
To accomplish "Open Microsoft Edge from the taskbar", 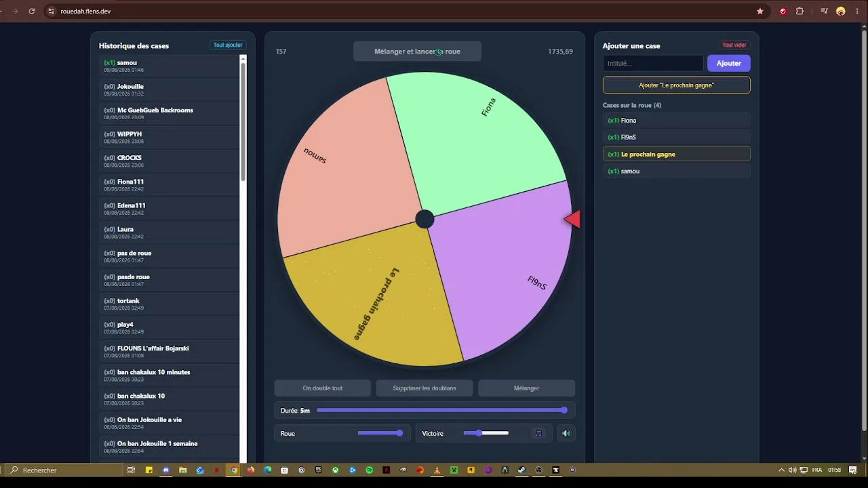I will [x=268, y=470].
